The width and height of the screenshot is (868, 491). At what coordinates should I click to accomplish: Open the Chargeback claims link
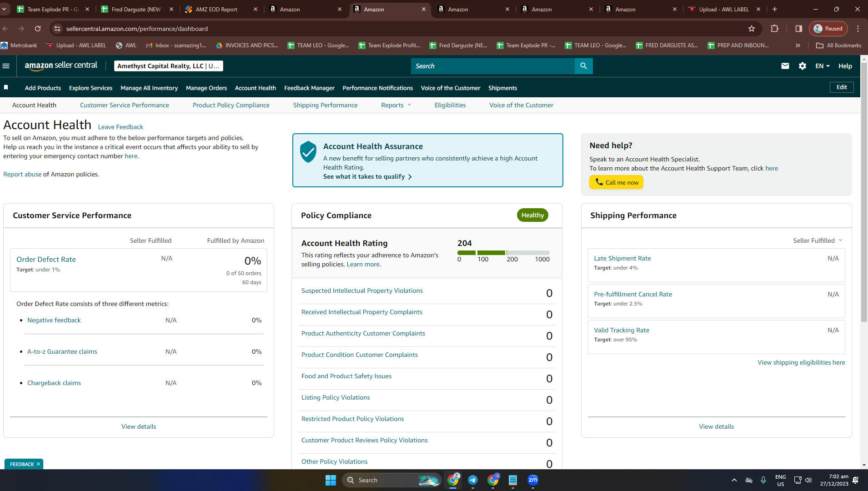54,383
